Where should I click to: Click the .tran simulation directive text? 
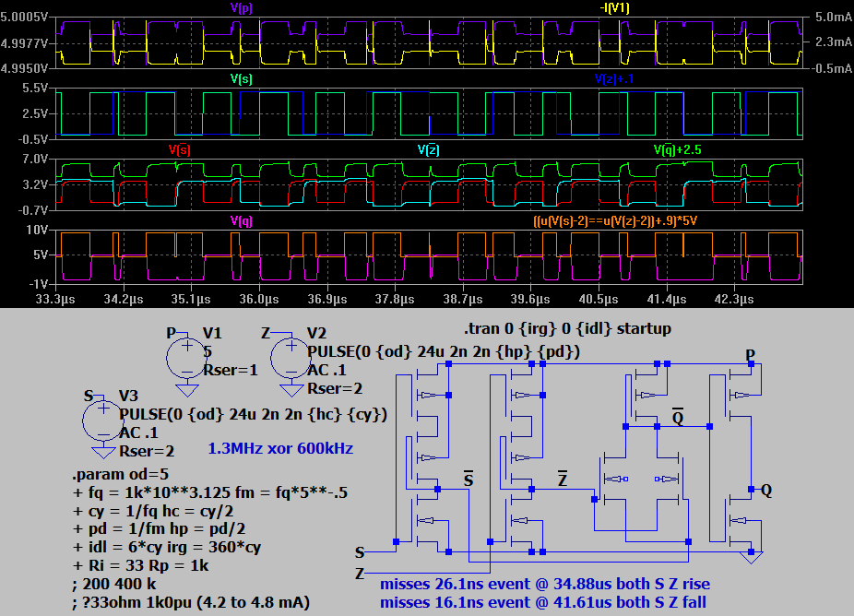(x=567, y=328)
